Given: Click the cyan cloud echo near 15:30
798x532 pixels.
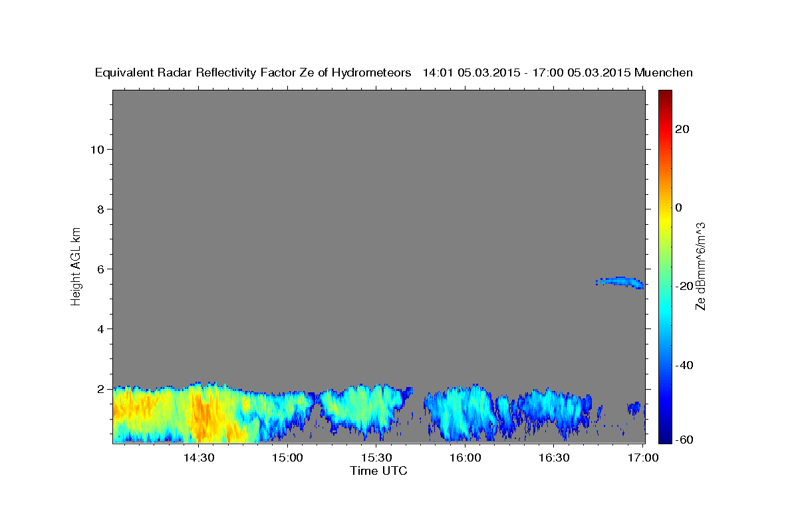Looking at the screenshot, I should 362,409.
